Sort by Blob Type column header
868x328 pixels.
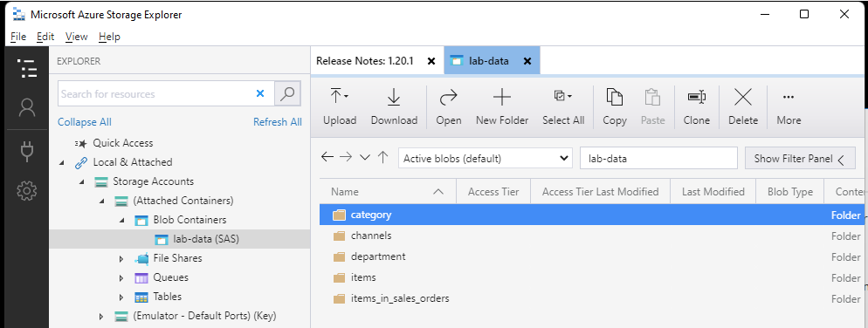[x=790, y=192]
